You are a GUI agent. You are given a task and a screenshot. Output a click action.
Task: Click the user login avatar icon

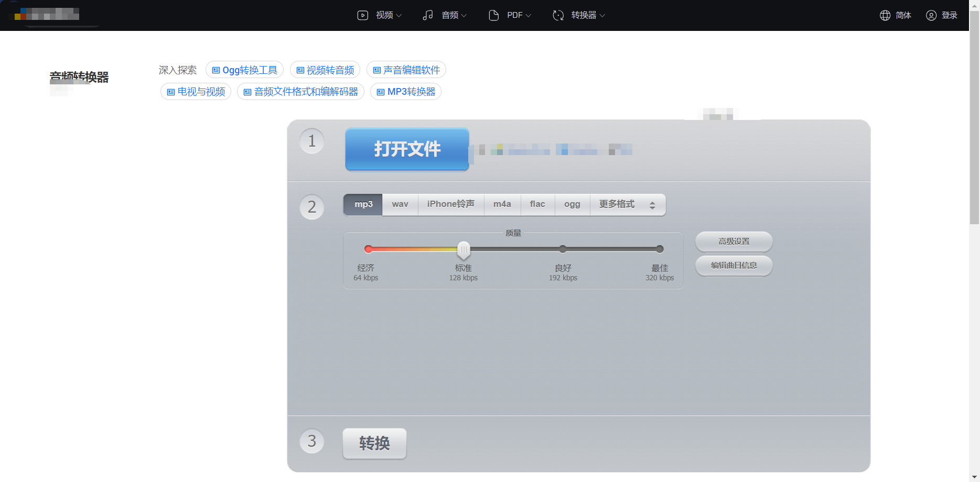[931, 15]
